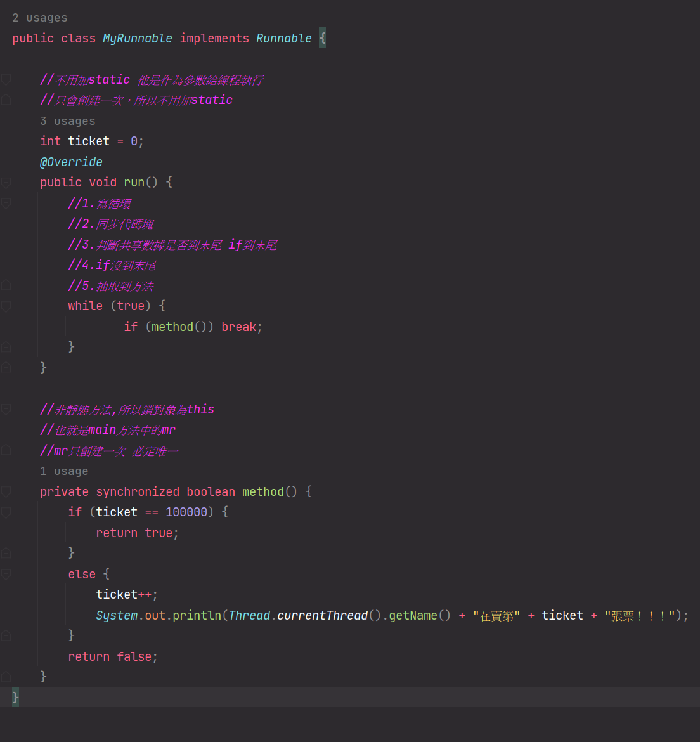Viewport: 700px width, 742px height.
Task: Click the 'synchronized' keyword
Action: pyautogui.click(x=138, y=491)
